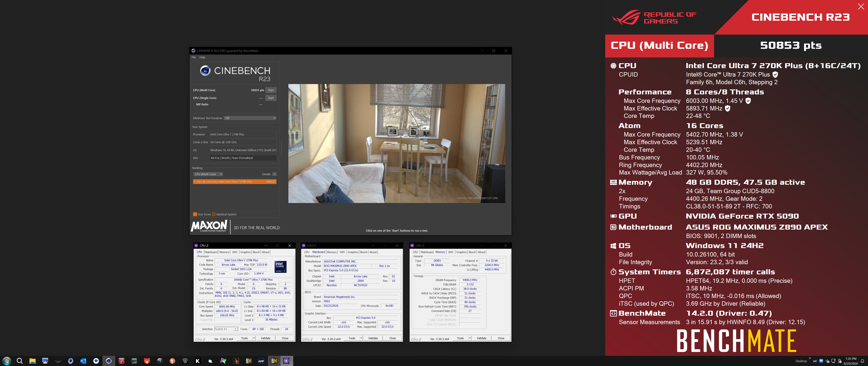Click the Memory section icon in BenchMate

click(613, 182)
